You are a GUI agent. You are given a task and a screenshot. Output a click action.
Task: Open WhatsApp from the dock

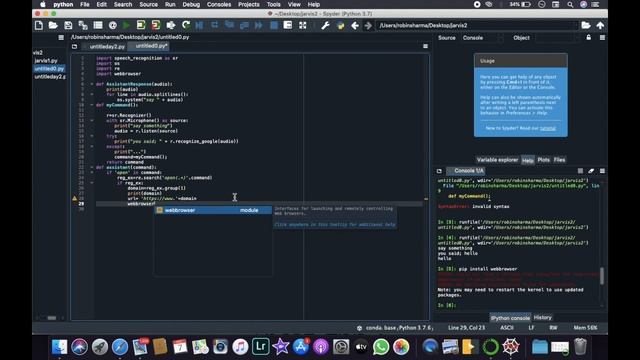point(381,347)
